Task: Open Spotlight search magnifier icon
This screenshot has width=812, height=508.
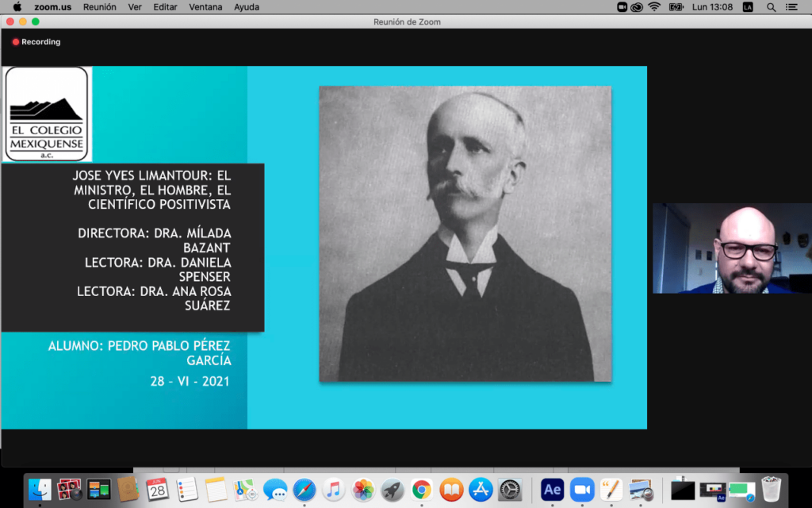Action: tap(772, 7)
